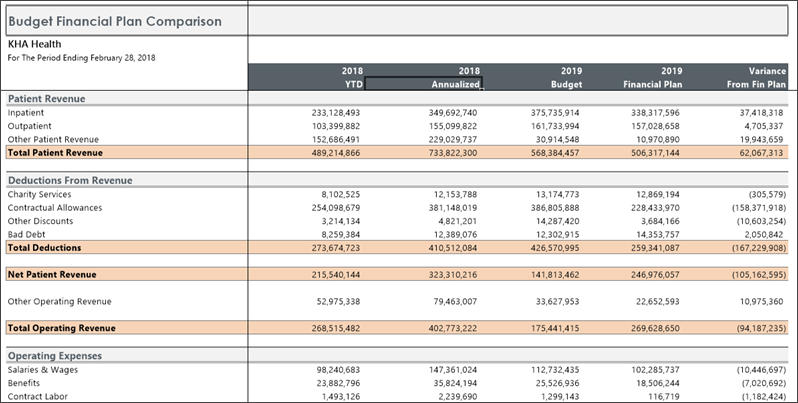Viewport: 798px width, 403px height.
Task: Click the Budget Financial Plan Comparison title
Action: coord(115,21)
